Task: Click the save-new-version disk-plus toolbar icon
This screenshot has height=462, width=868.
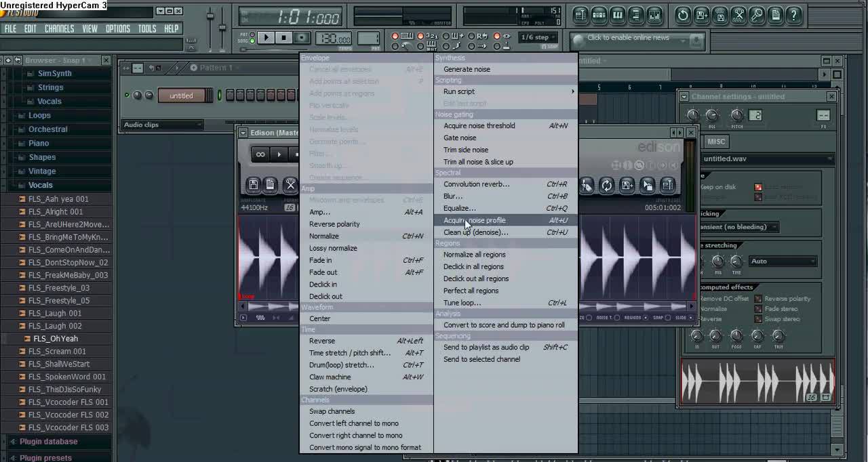Action: click(702, 15)
